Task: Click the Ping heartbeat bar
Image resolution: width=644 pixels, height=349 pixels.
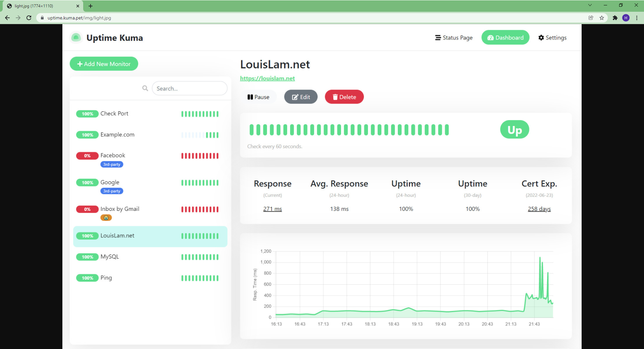Action: pyautogui.click(x=200, y=278)
